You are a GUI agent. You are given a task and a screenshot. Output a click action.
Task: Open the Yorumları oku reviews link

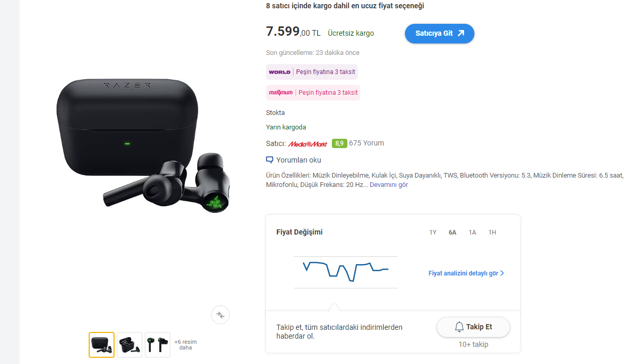299,160
